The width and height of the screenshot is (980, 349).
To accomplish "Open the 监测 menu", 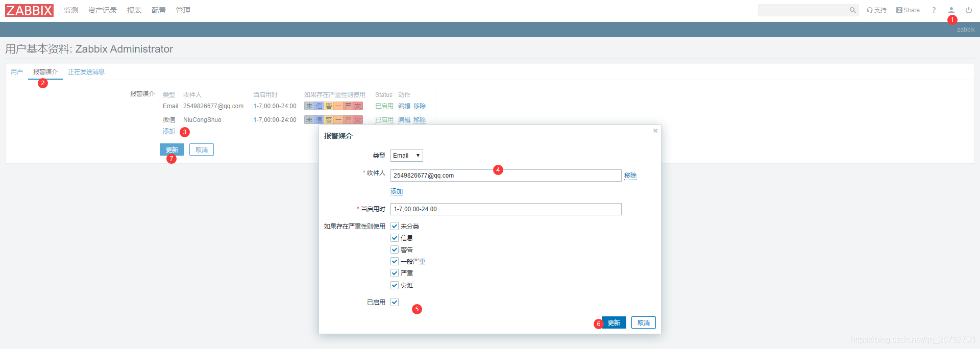I will tap(71, 10).
